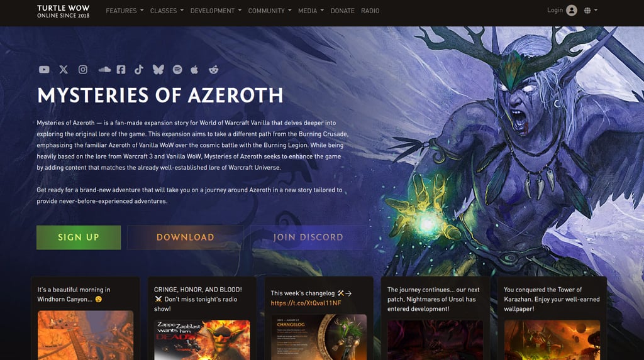This screenshot has height=360, width=644.
Task: Open the Spotify social icon
Action: [x=177, y=69]
